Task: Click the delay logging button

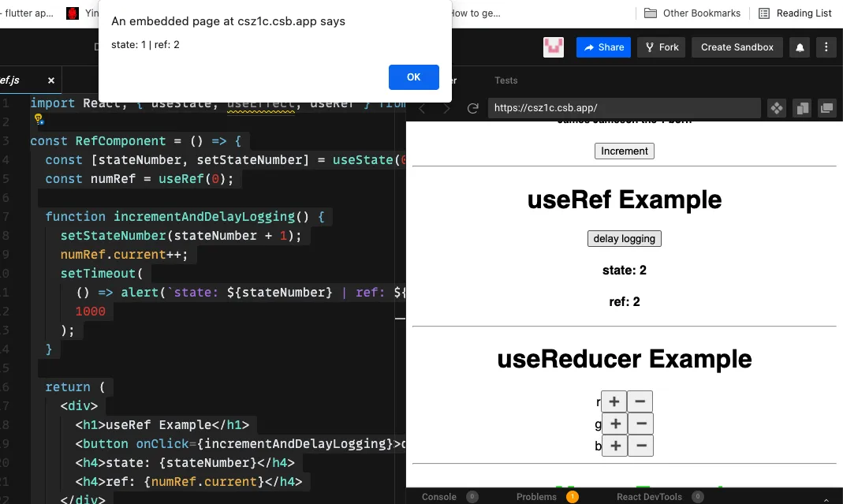Action: pyautogui.click(x=625, y=239)
